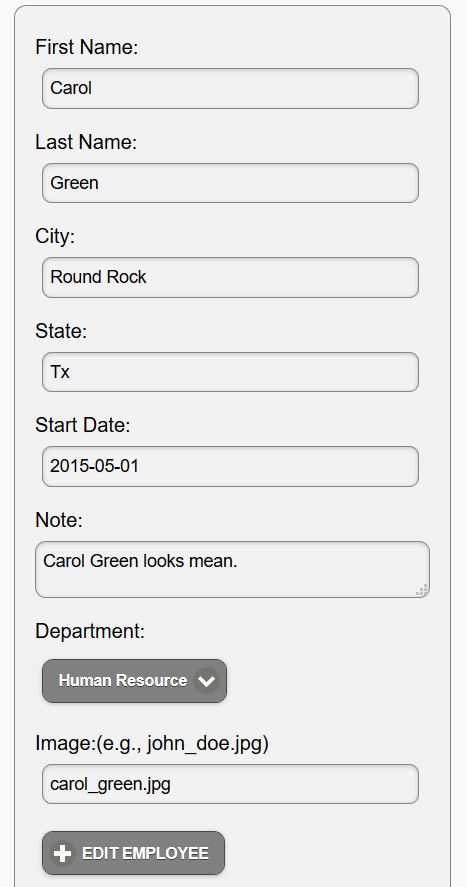
Task: Click the Start Date label
Action: [x=83, y=425]
